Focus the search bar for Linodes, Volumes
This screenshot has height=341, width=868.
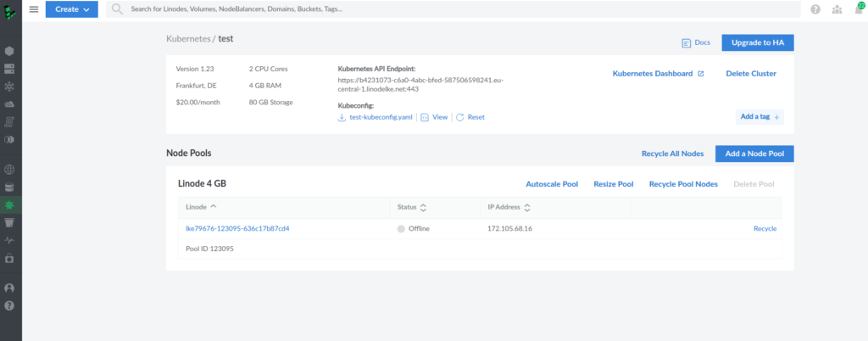pyautogui.click(x=453, y=9)
